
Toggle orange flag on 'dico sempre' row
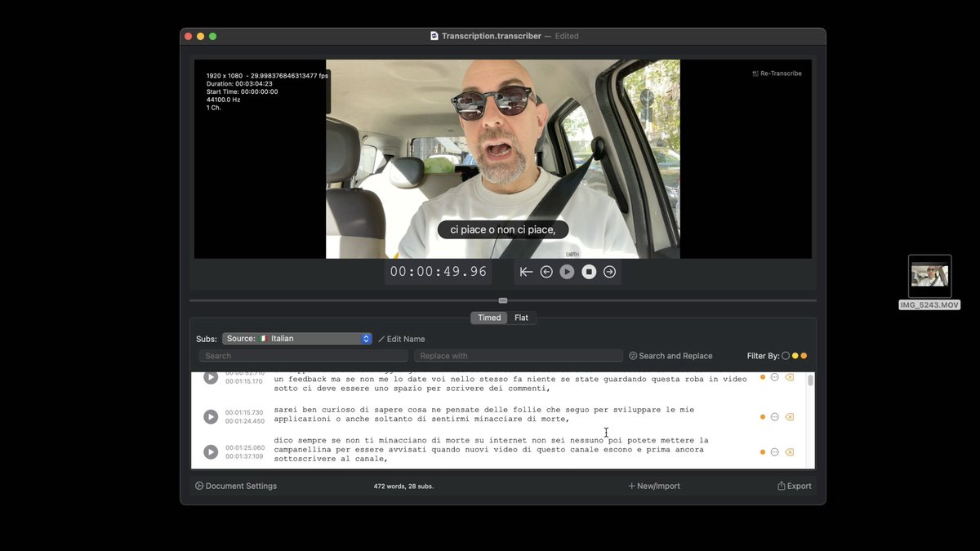(763, 452)
